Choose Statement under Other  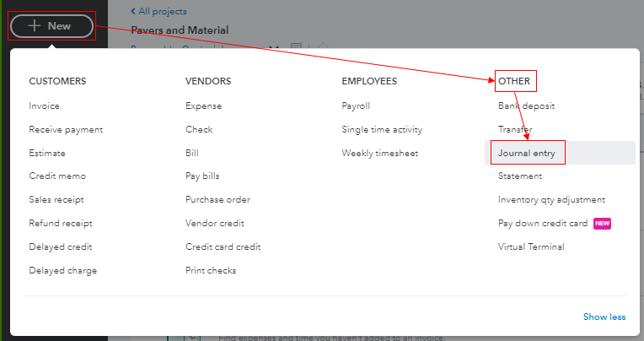pos(520,176)
